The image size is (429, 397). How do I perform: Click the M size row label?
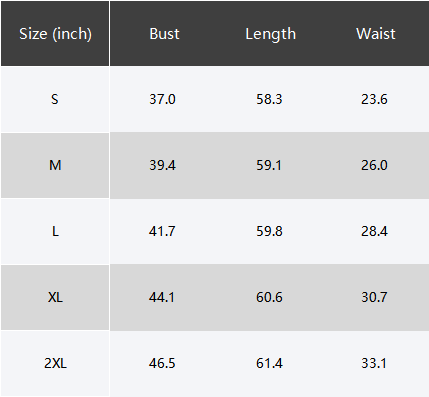55,165
